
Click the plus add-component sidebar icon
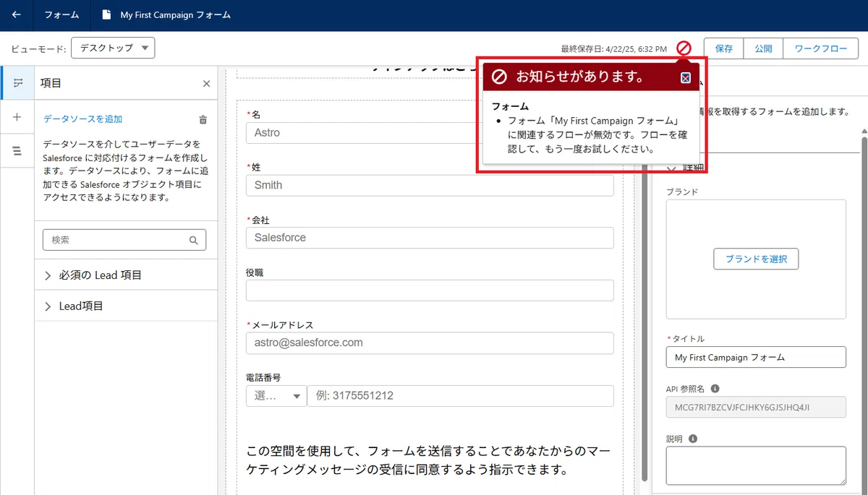[17, 117]
